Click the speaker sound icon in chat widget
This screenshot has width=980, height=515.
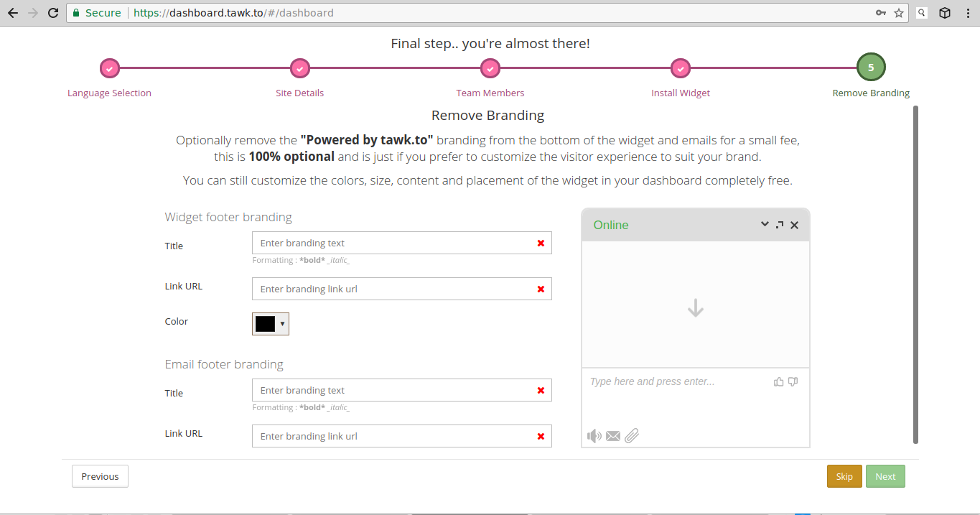tap(594, 436)
